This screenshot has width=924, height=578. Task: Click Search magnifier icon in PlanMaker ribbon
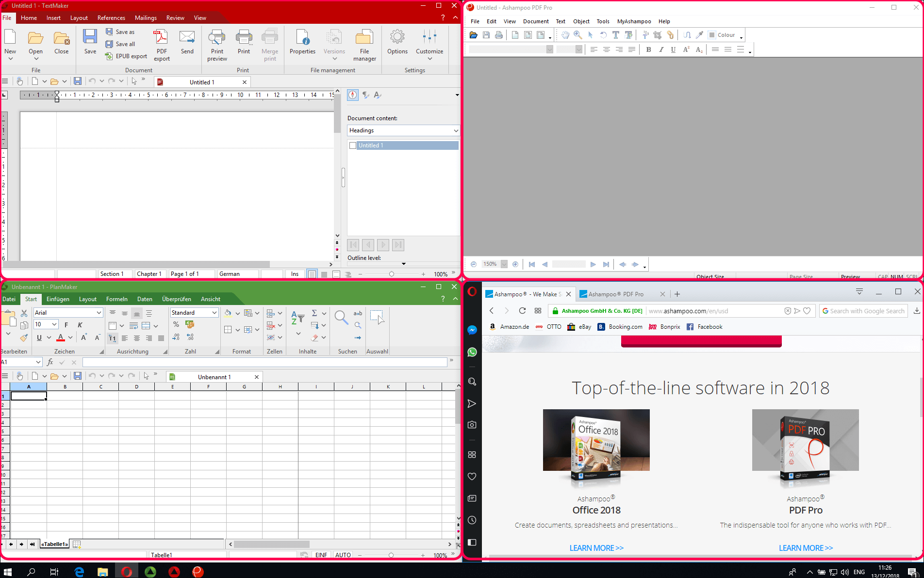pos(342,318)
